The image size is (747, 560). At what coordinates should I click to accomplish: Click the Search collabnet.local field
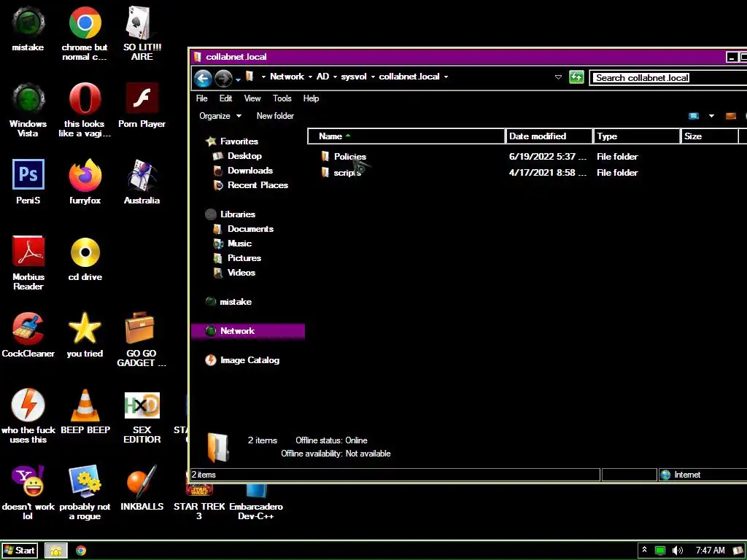668,77
